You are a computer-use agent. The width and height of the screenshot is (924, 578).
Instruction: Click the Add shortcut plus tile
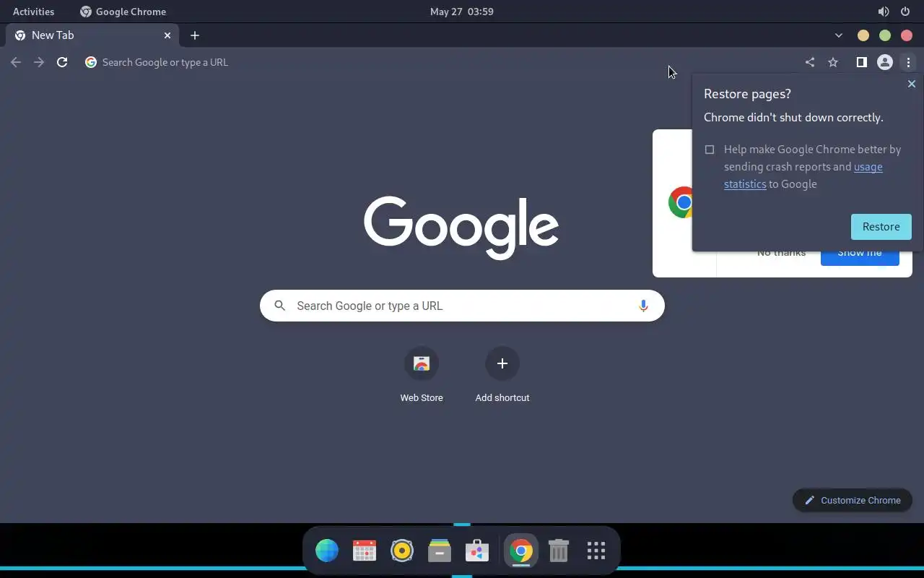502,375
